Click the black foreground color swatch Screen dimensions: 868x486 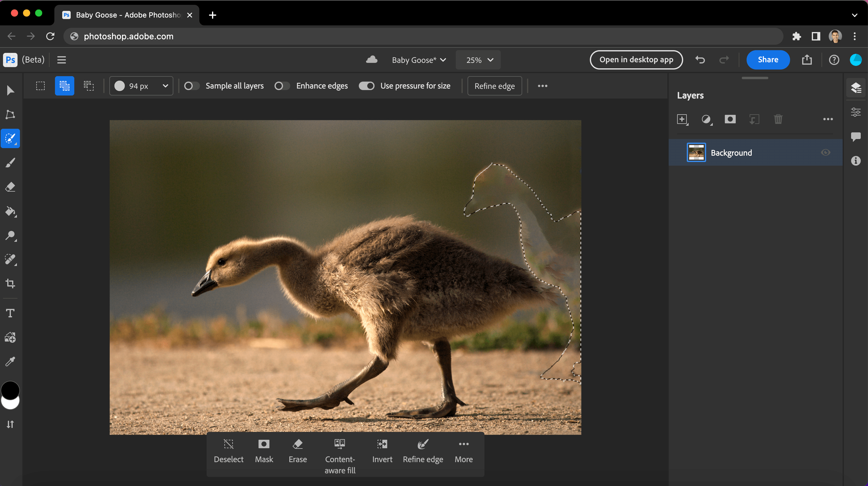click(x=11, y=390)
